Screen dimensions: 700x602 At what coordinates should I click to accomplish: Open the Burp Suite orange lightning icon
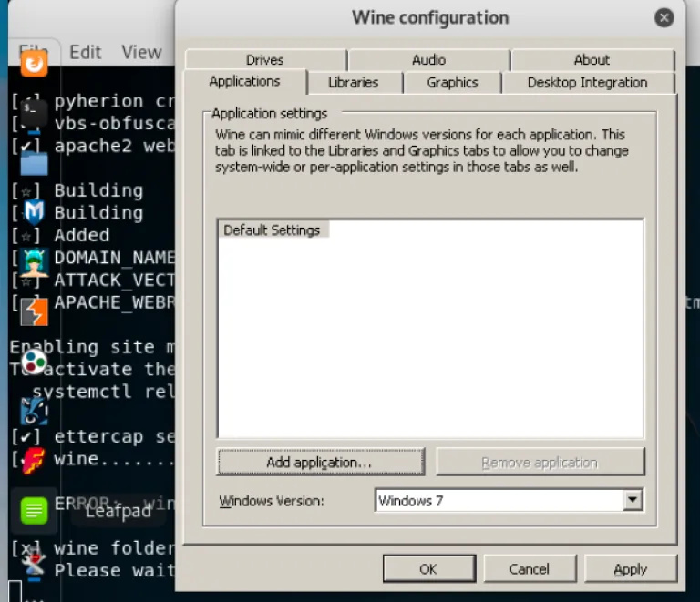(34, 312)
